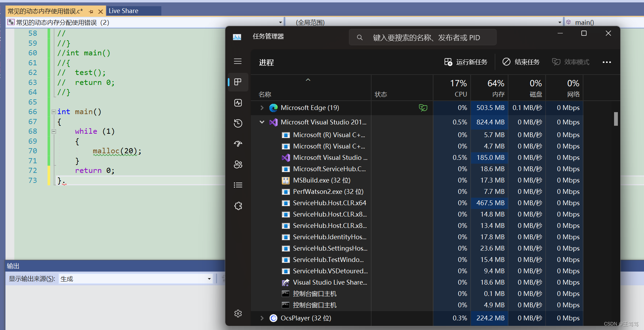Click the 输出 output panel title bar

tap(115, 266)
